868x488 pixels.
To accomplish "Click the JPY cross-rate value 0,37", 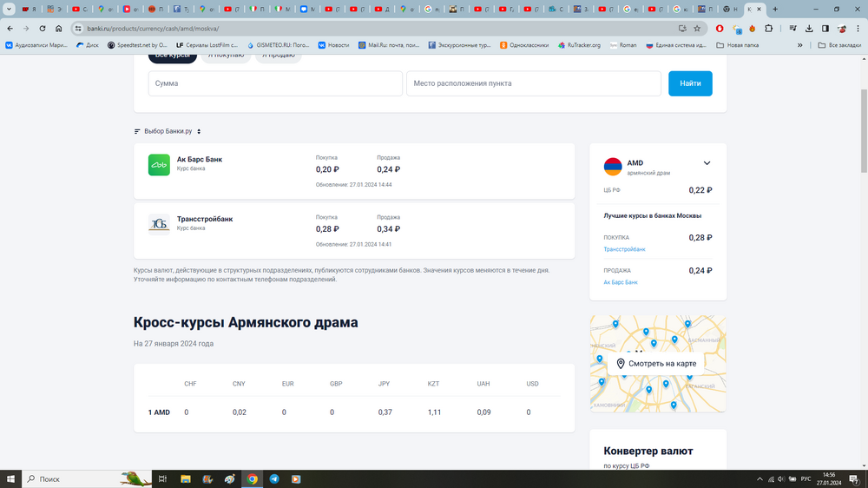I will coord(385,412).
